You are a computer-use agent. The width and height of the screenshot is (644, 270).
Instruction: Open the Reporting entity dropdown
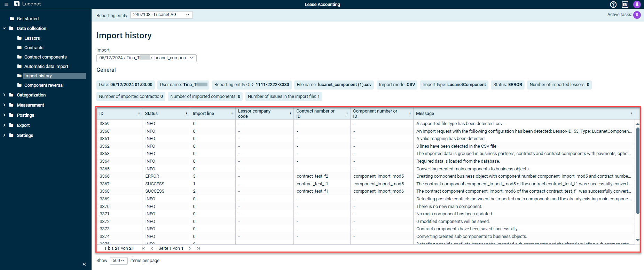pos(162,15)
